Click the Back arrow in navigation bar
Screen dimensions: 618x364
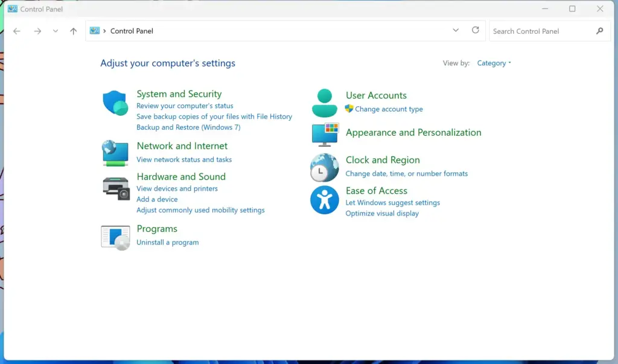tap(16, 31)
